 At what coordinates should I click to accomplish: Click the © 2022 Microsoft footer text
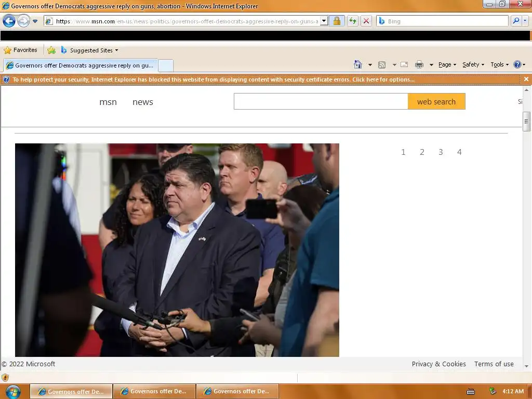click(28, 364)
